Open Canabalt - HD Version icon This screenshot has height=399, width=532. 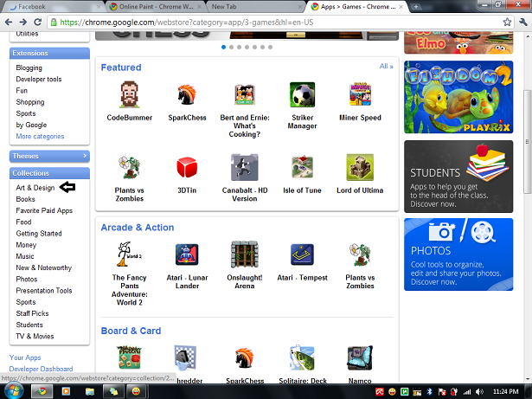[x=245, y=167]
